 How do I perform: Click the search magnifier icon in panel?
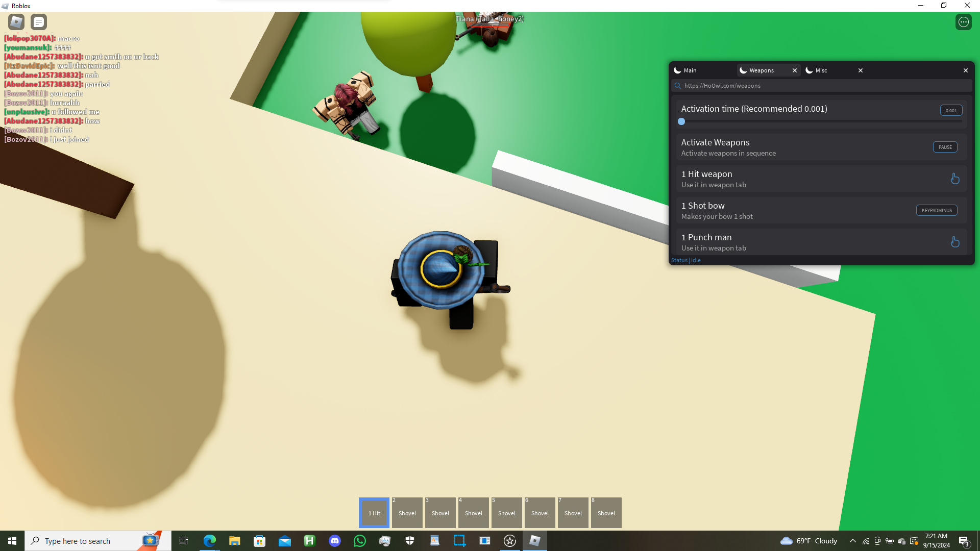(678, 86)
